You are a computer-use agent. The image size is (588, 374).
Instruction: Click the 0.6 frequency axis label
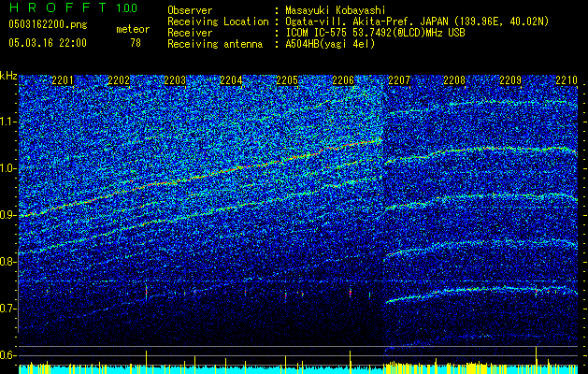point(8,355)
